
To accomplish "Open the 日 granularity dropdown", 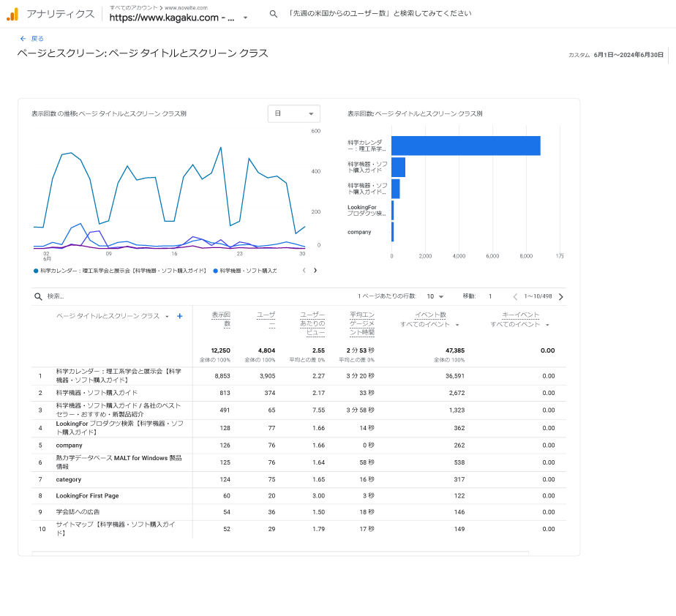I will 294,113.
